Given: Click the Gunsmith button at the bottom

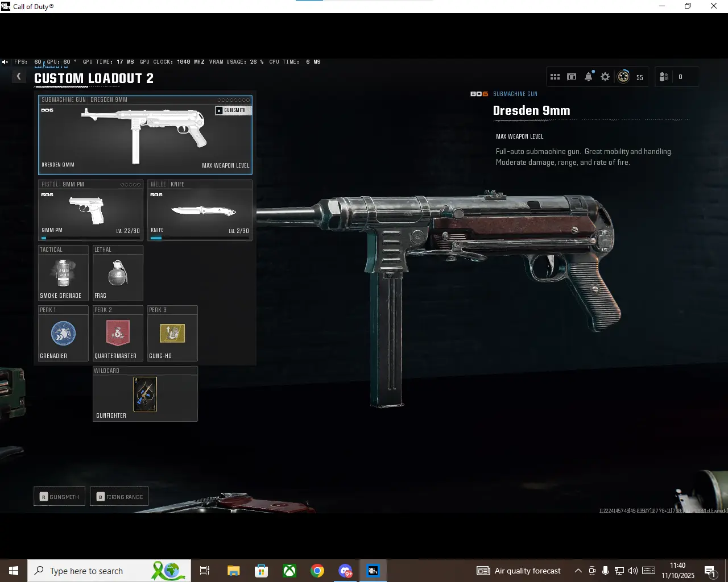Looking at the screenshot, I should [60, 497].
